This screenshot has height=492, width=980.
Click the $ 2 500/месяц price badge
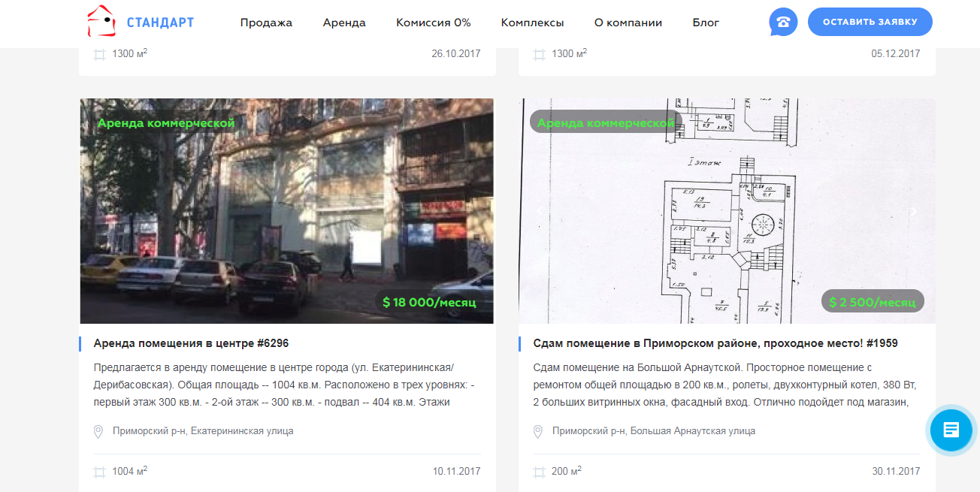(872, 302)
